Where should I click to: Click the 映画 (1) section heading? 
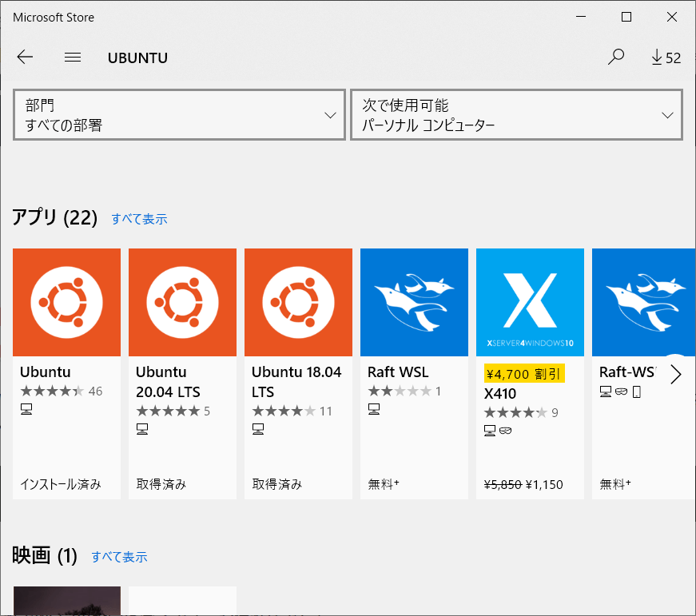click(45, 555)
